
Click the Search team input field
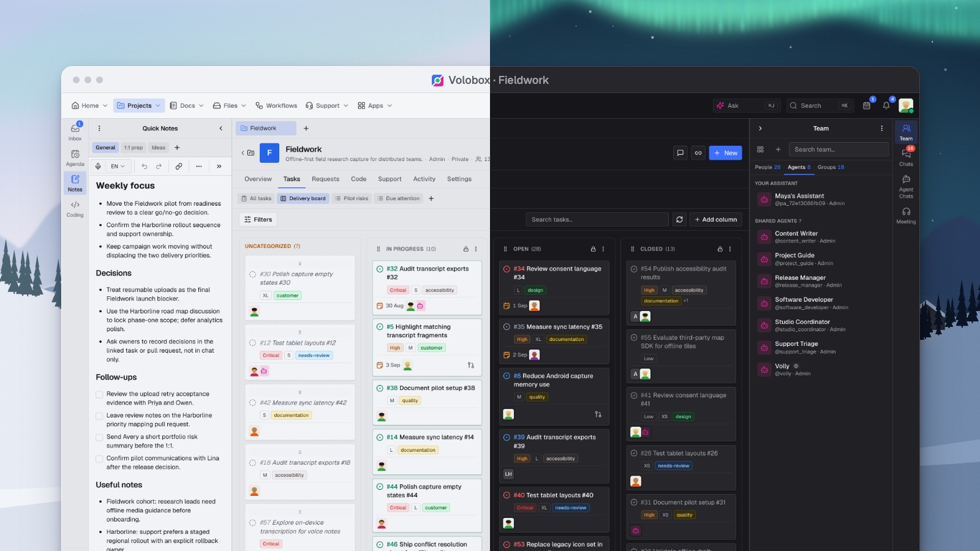[839, 149]
